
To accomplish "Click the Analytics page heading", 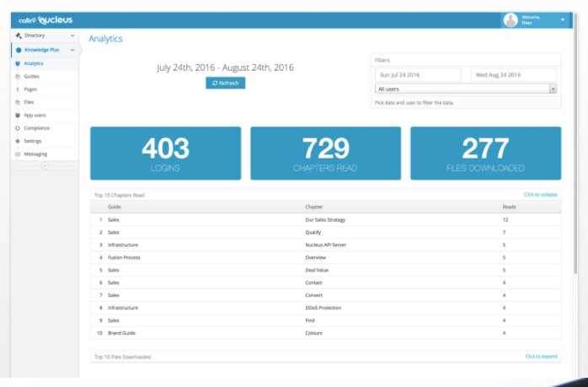I will tap(105, 39).
